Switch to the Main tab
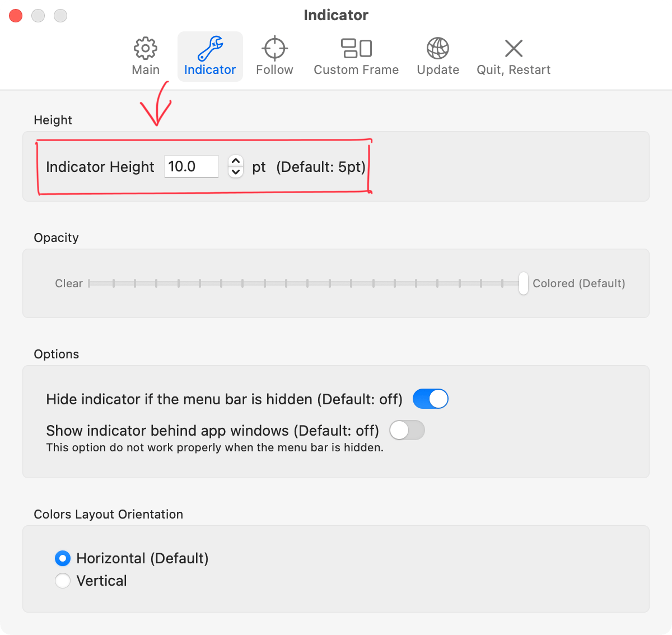Viewport: 672px width, 635px height. pos(145,56)
